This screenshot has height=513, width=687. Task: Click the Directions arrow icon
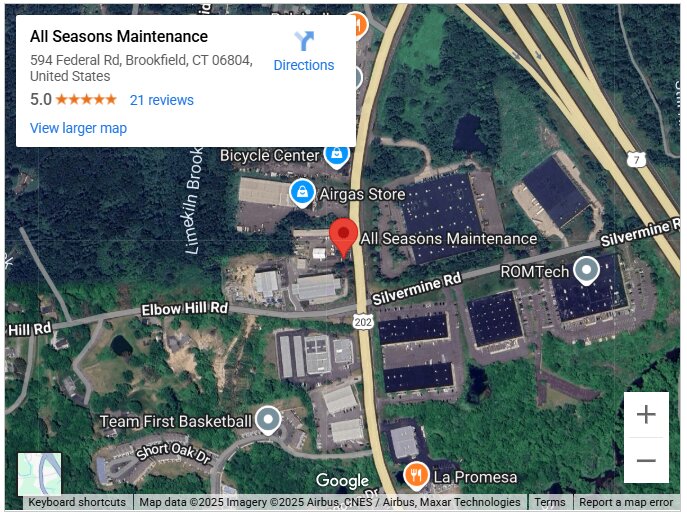coord(304,41)
